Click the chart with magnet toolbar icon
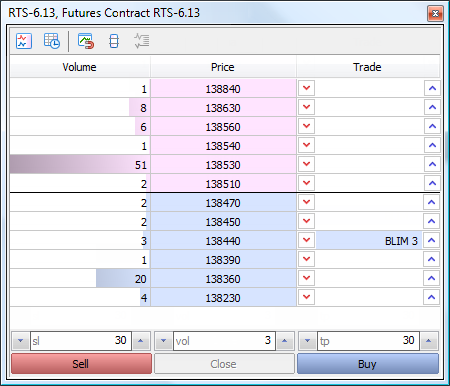This screenshot has width=450, height=386. (x=86, y=41)
